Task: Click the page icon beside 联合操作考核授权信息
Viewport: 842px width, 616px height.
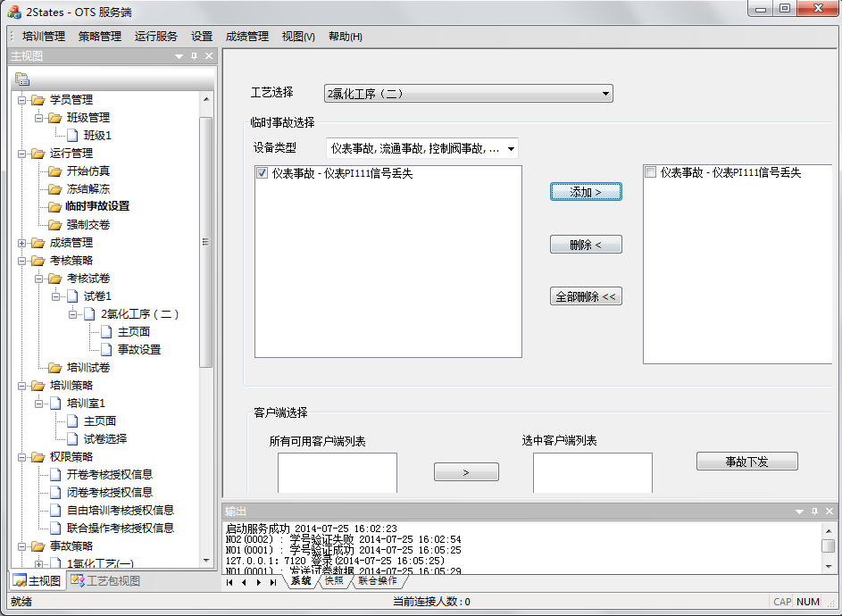Action: coord(55,528)
